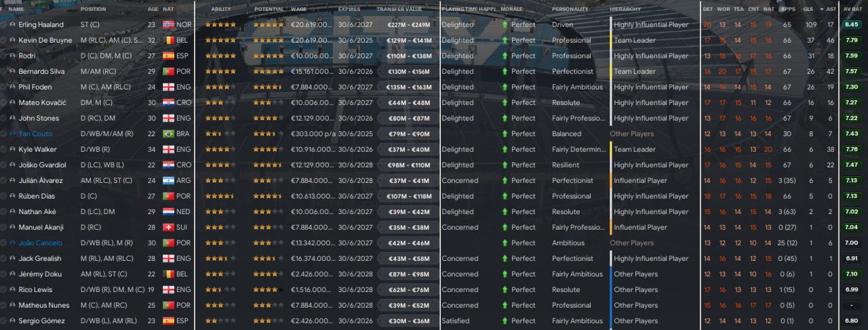868x330 pixels.
Task: Click the '€16.374.000' wage in Jack Grealish's row
Action: click(312, 258)
